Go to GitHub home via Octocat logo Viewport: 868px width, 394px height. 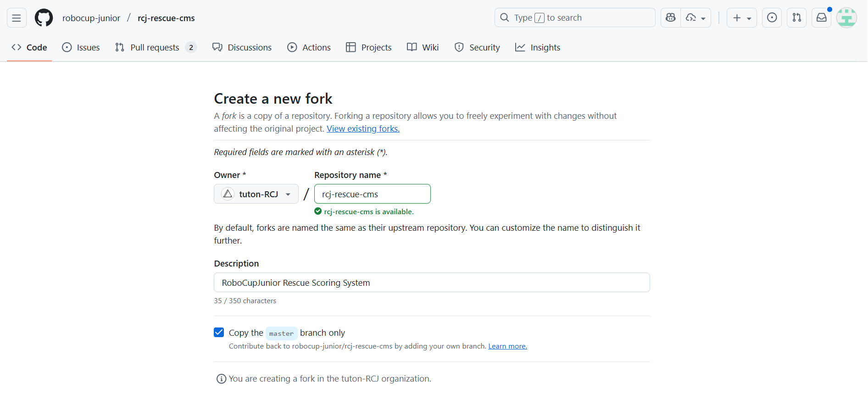tap(44, 18)
